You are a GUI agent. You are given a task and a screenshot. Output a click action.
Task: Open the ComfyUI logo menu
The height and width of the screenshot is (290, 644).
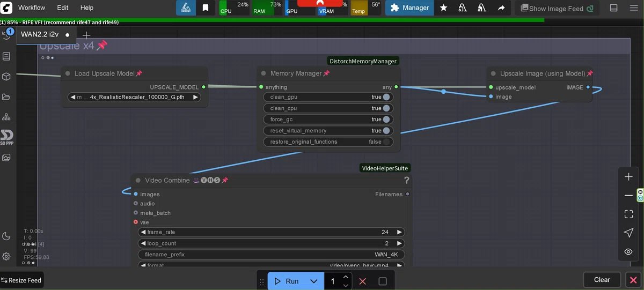tap(7, 8)
